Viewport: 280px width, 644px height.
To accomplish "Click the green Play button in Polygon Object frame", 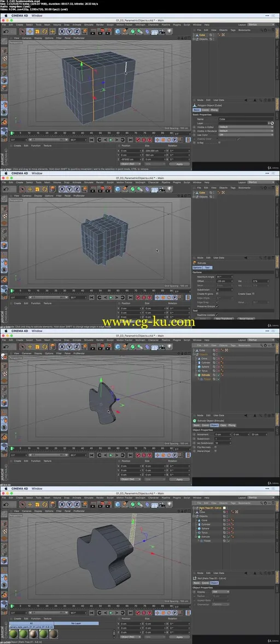I will 110,140.
